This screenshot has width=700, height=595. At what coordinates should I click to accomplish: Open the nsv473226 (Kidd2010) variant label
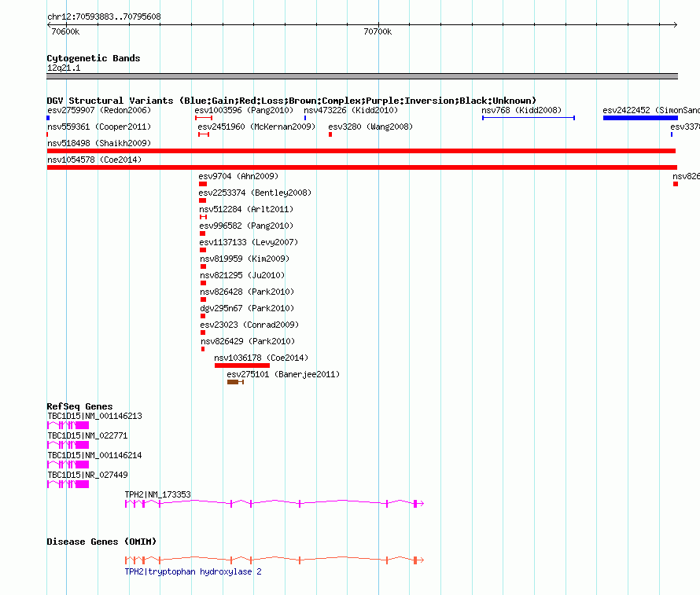pos(351,110)
